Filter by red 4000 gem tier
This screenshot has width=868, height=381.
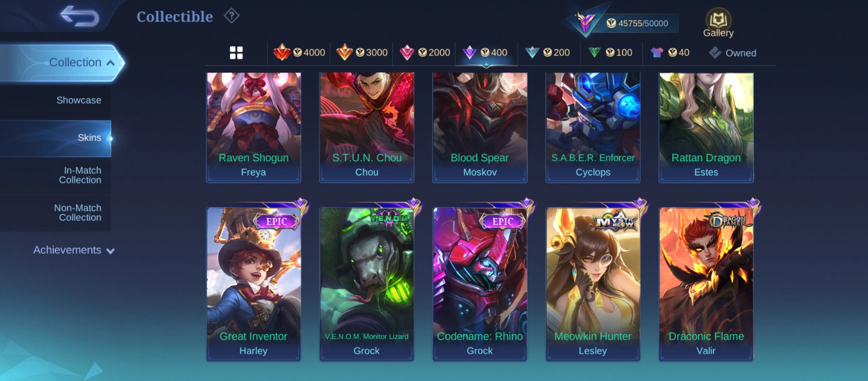[299, 53]
